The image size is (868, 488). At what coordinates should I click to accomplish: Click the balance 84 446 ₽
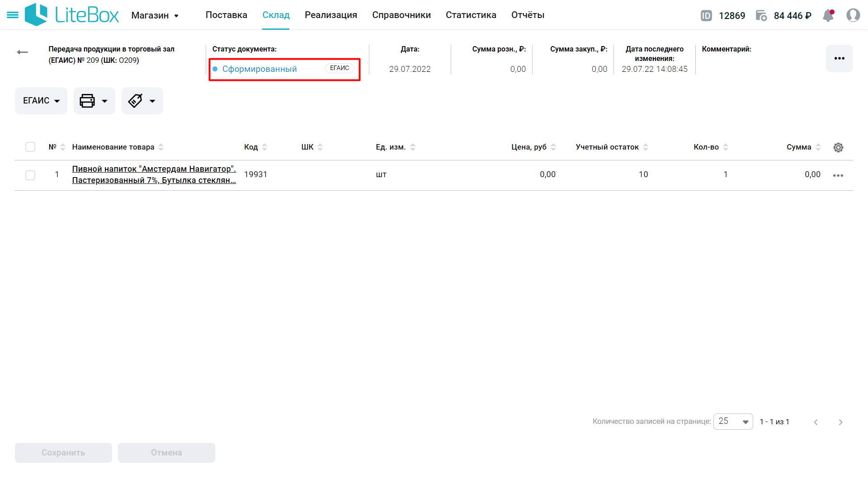(793, 16)
